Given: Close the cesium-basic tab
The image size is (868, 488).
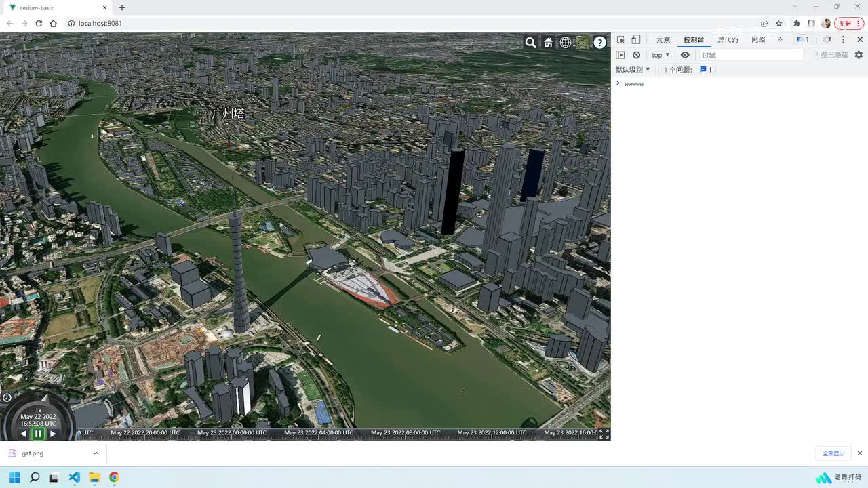Looking at the screenshot, I should tap(104, 8).
